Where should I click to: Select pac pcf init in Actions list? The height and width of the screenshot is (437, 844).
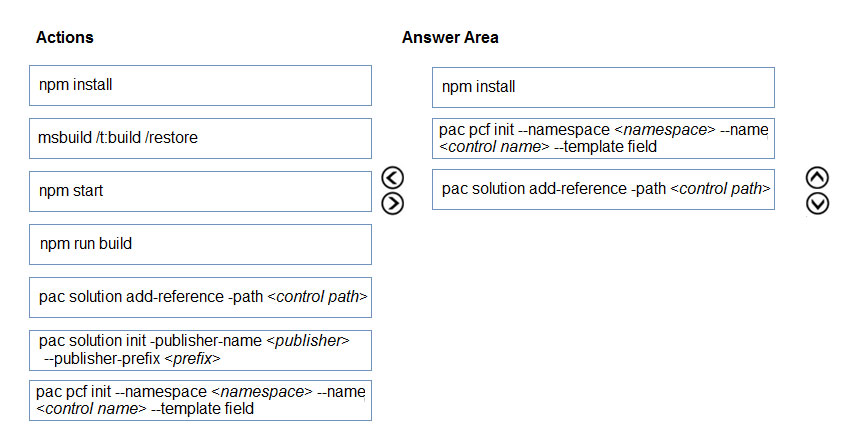[x=200, y=400]
